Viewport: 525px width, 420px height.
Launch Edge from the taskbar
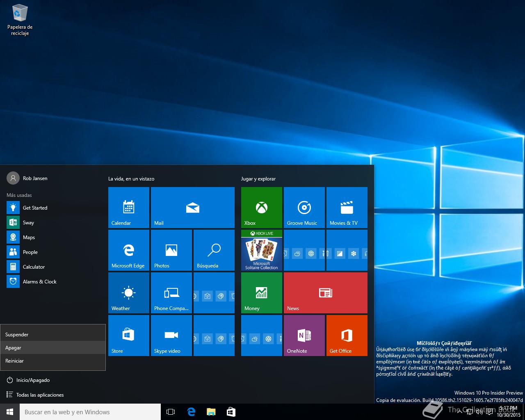(x=191, y=412)
